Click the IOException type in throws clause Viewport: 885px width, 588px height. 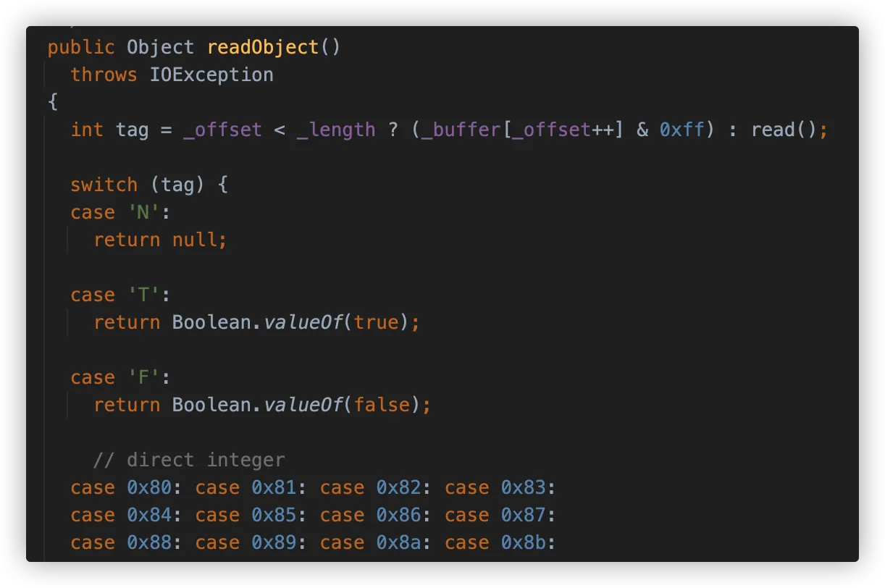(x=211, y=75)
